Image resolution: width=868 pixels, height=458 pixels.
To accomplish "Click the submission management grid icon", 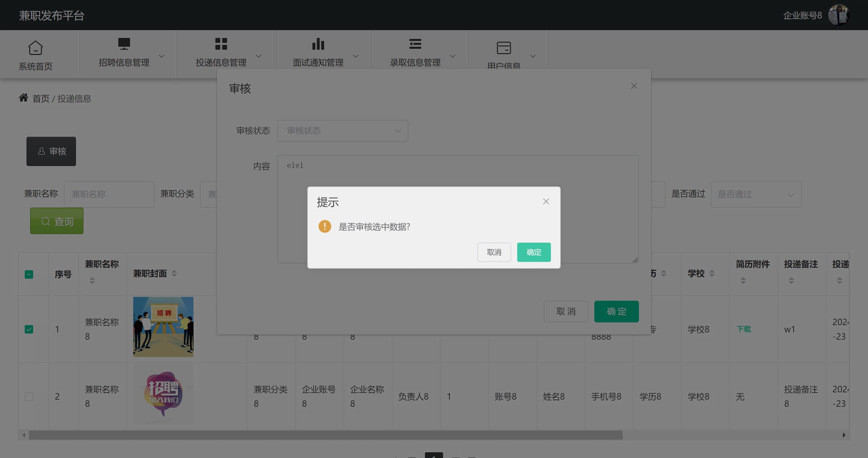I will click(x=221, y=44).
